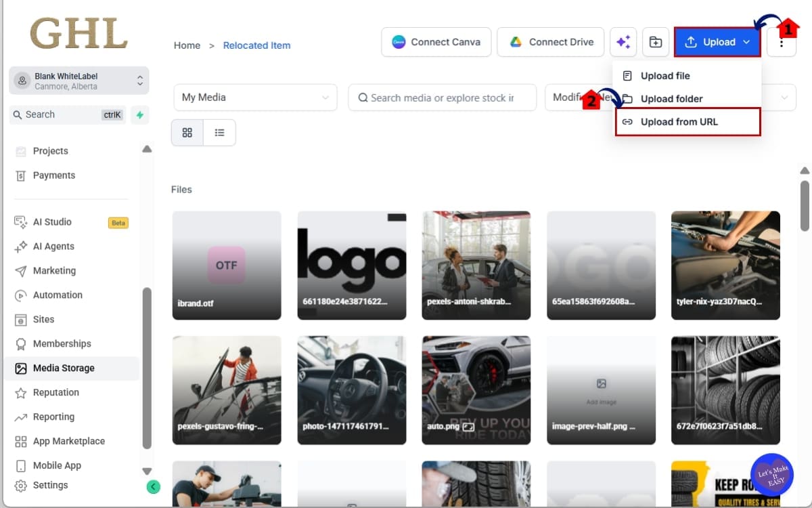Click the Settings gear icon
812x508 pixels.
click(x=21, y=486)
